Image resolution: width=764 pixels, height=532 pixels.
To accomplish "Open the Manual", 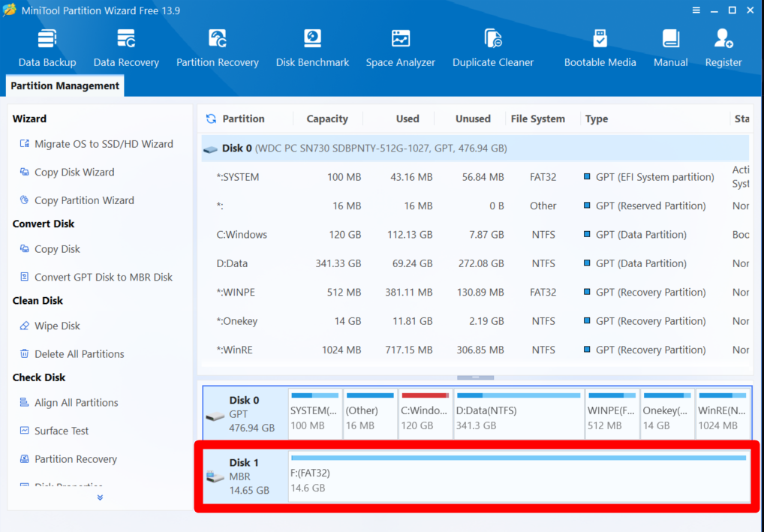I will [x=671, y=48].
